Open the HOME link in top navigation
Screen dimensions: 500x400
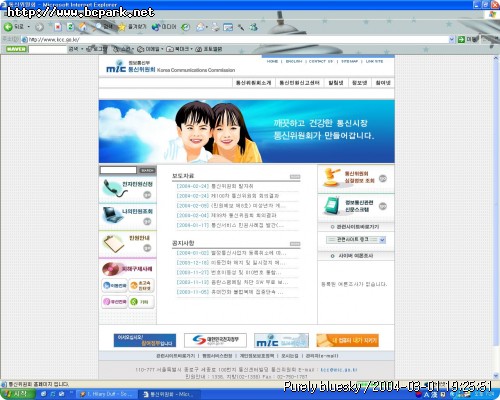(272, 61)
